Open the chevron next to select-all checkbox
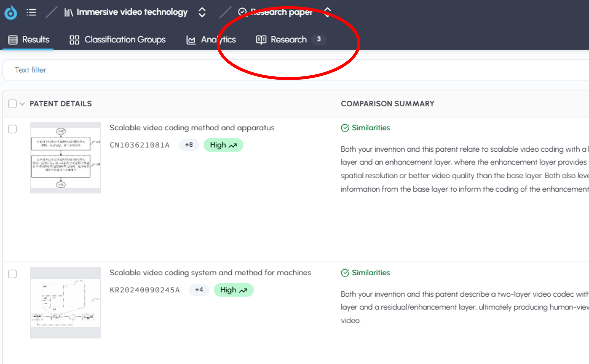Screen dimensions: 589x364 (x=22, y=104)
